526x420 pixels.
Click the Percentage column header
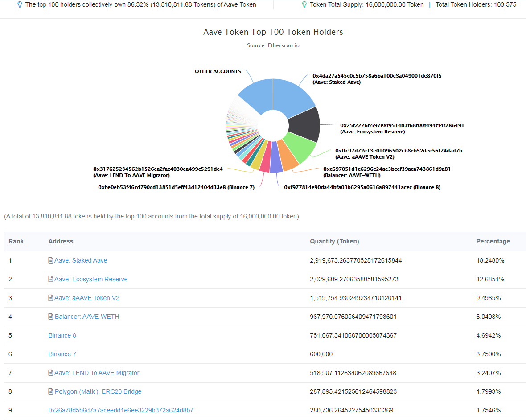[x=493, y=241]
